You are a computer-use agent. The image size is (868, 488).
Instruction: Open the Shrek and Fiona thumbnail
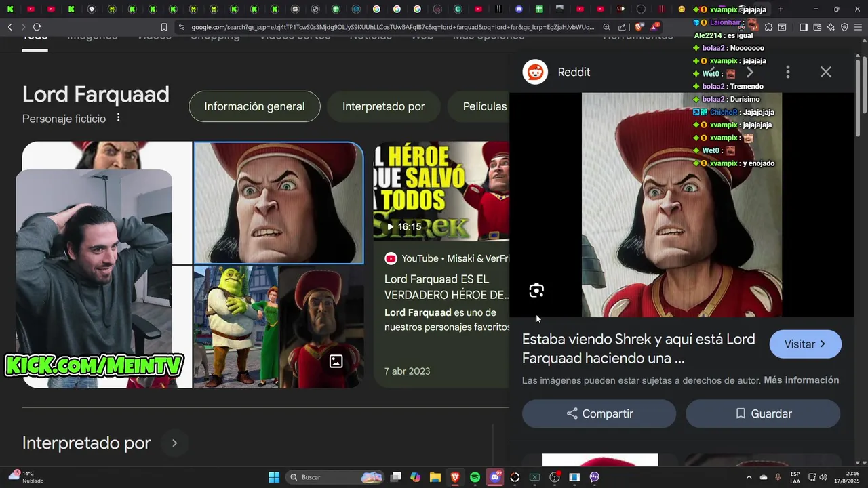coord(235,327)
